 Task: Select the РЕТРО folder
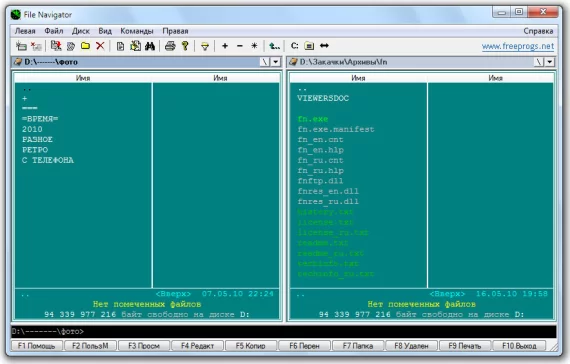(35, 150)
